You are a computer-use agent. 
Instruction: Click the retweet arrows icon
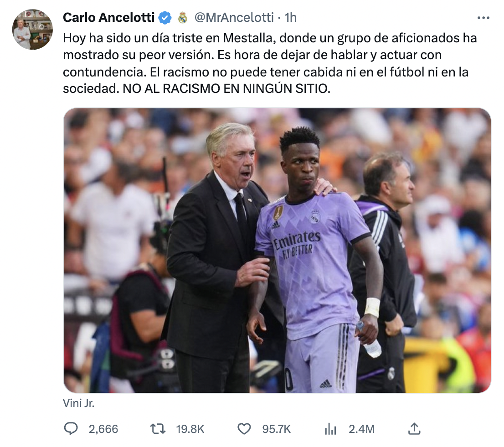pyautogui.click(x=158, y=429)
